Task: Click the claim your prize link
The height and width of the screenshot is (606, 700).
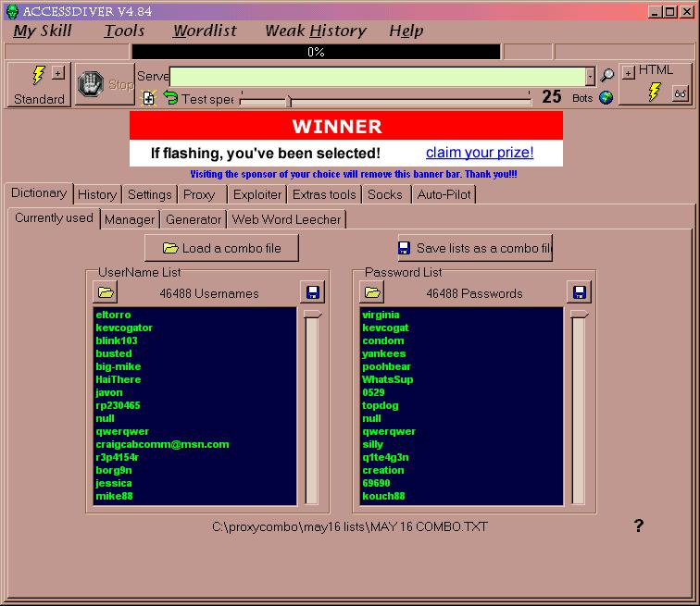Action: pyautogui.click(x=480, y=153)
